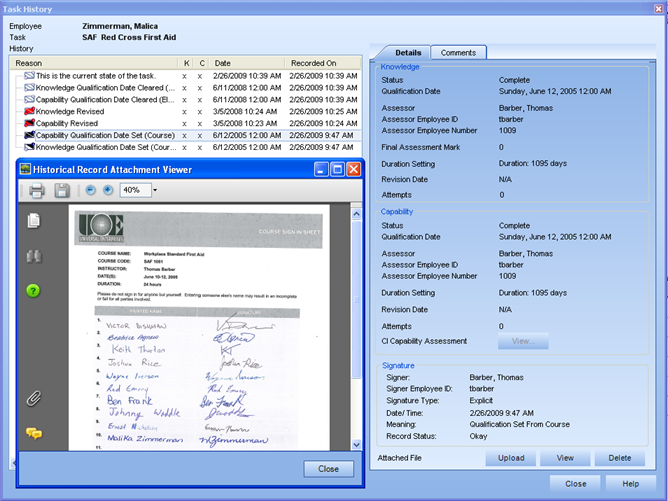The width and height of the screenshot is (668, 501).
Task: Click the Attachment Viewer title bar icon
Action: click(x=25, y=169)
